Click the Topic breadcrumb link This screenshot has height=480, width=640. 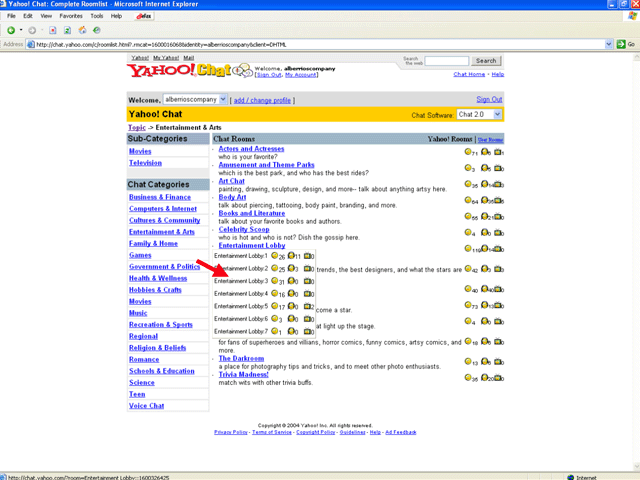[x=137, y=127]
